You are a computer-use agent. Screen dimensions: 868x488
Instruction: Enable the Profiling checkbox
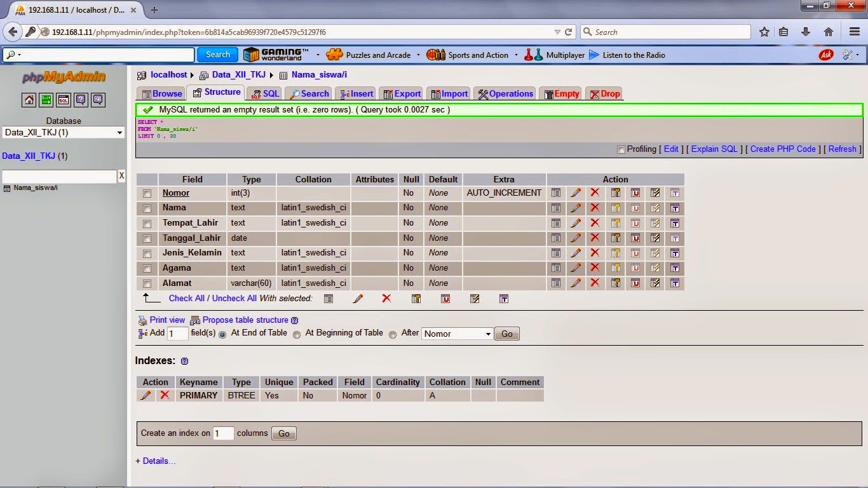coord(621,149)
